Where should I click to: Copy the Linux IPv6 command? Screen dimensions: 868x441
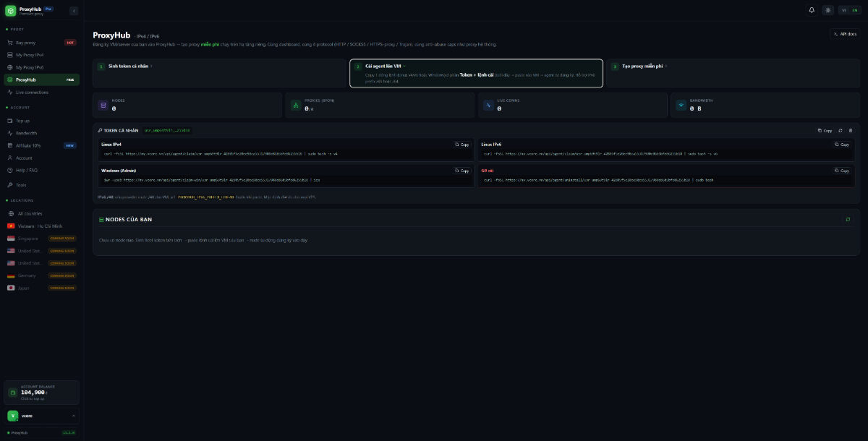tap(841, 145)
